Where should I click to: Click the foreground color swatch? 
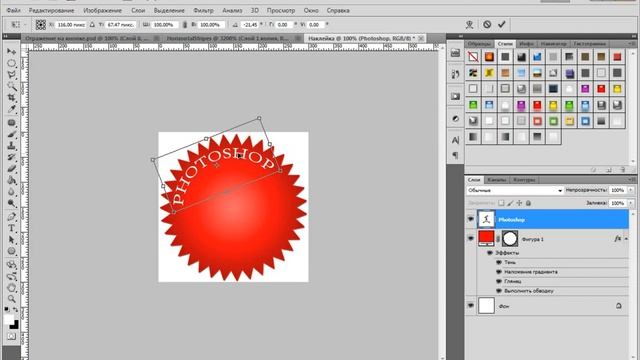click(x=9, y=320)
